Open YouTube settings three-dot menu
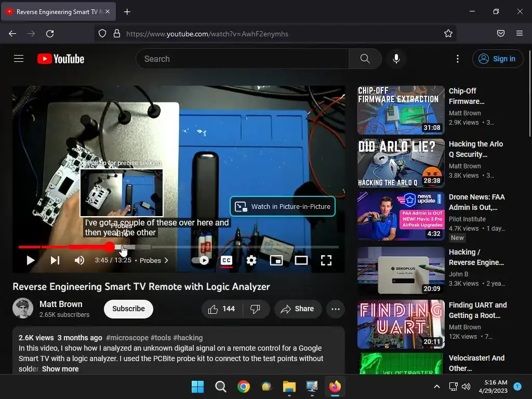 [x=457, y=59]
